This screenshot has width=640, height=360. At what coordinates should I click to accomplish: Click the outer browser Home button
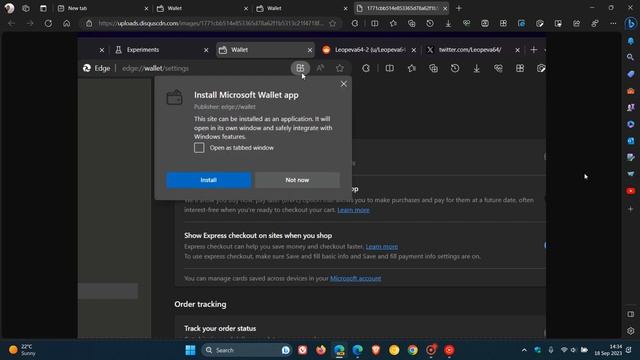pyautogui.click(x=67, y=23)
